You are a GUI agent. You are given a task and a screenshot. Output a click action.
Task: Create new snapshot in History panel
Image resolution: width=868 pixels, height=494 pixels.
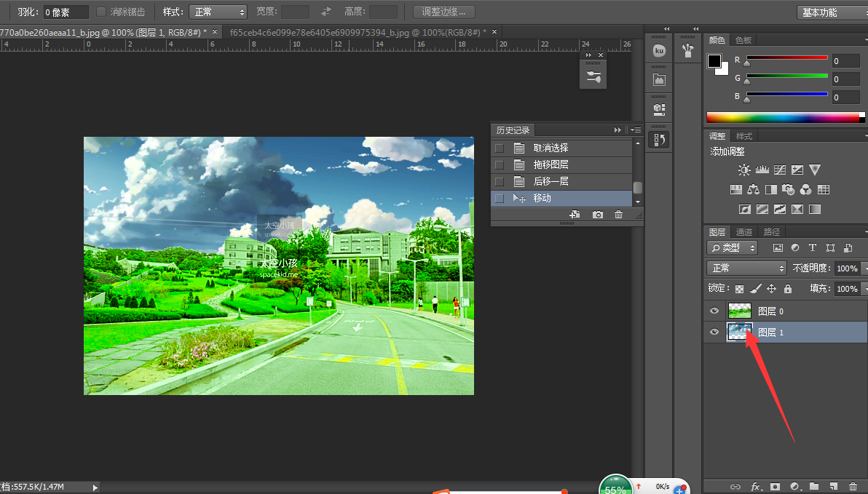click(x=597, y=215)
